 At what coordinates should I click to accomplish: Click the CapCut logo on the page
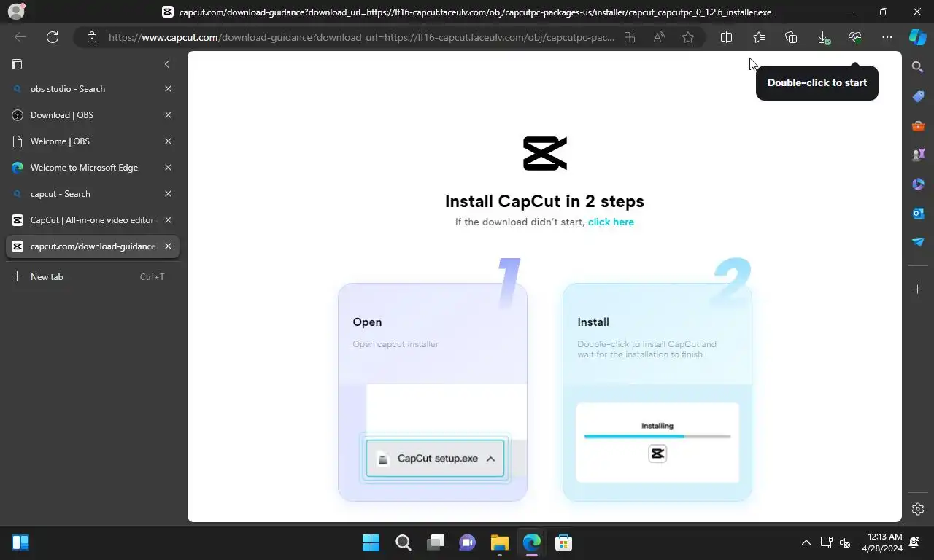(x=545, y=153)
